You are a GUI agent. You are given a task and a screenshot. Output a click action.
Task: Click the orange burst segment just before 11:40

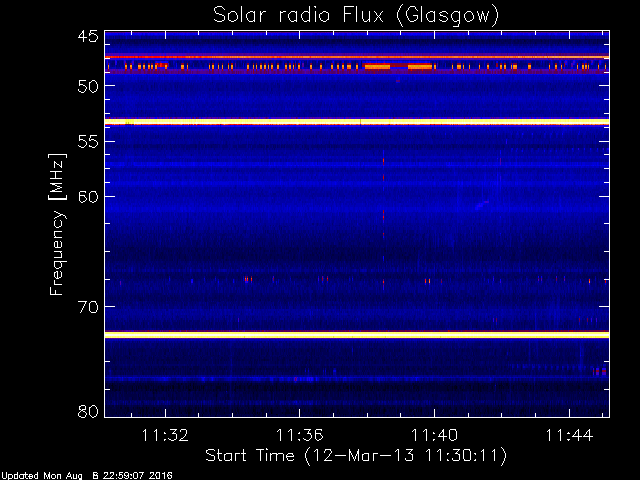point(420,66)
